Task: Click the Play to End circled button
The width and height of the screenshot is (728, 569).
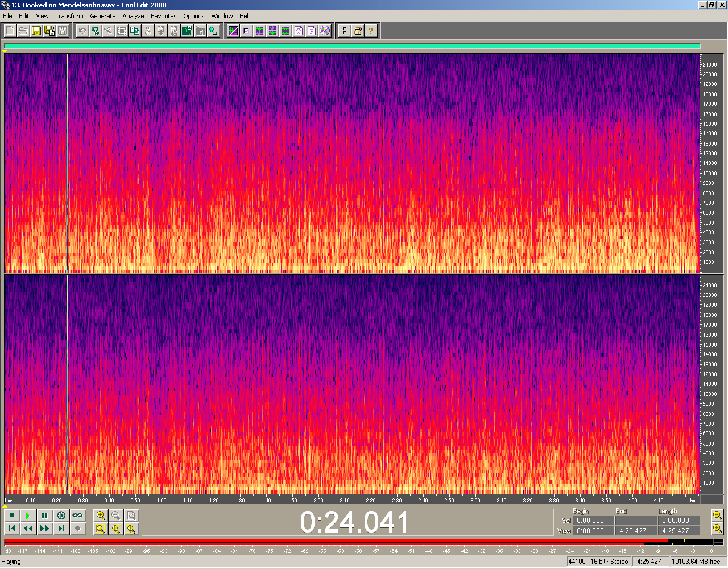Action: [x=61, y=516]
